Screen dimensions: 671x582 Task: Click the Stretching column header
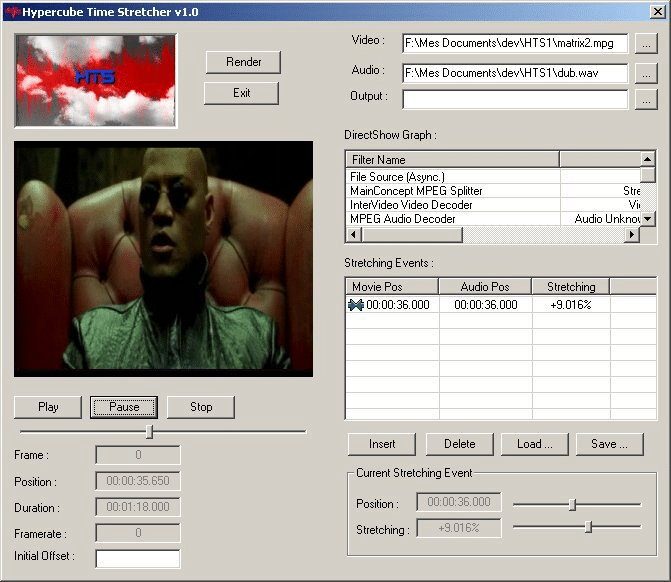[x=571, y=287]
